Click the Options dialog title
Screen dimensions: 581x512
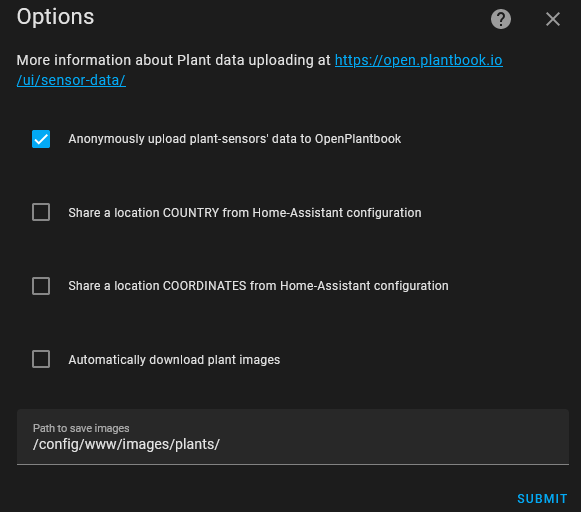coord(56,17)
